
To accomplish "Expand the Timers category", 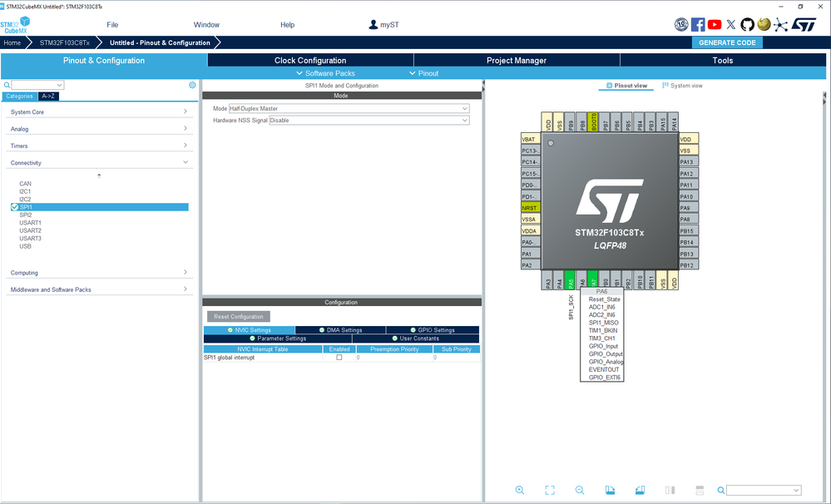I will [x=99, y=146].
